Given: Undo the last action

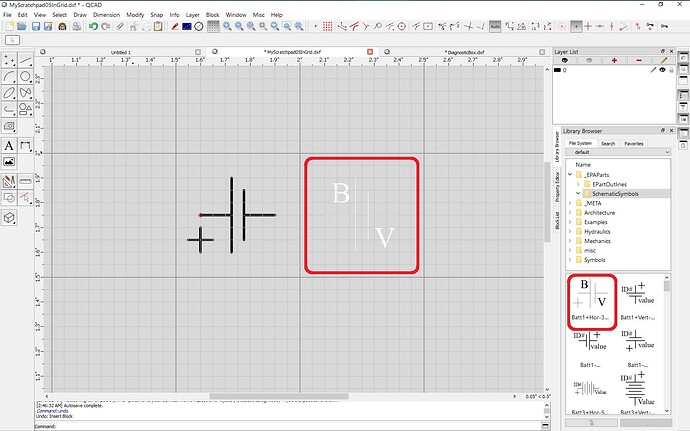Looking at the screenshot, I should click(x=93, y=26).
